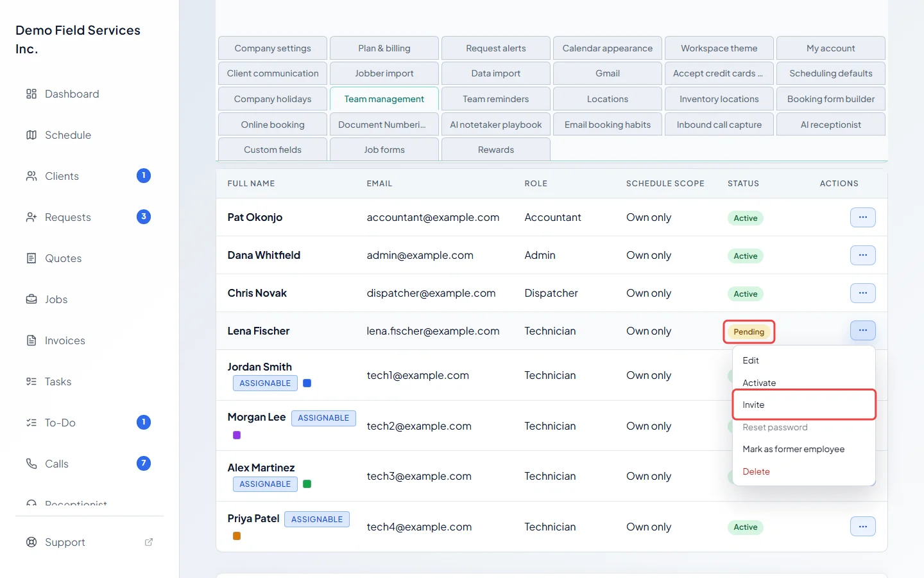Click the external link icon beside Support

coord(149,542)
